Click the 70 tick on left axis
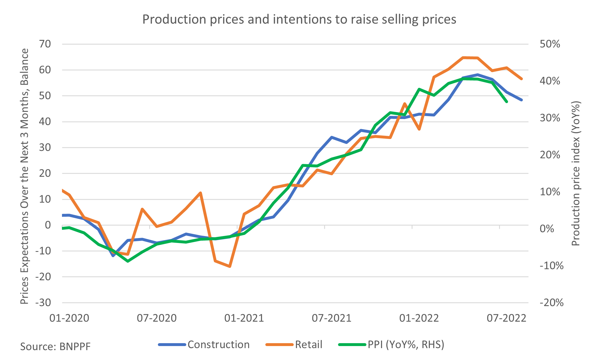This screenshot has width=599, height=364. coord(45,44)
